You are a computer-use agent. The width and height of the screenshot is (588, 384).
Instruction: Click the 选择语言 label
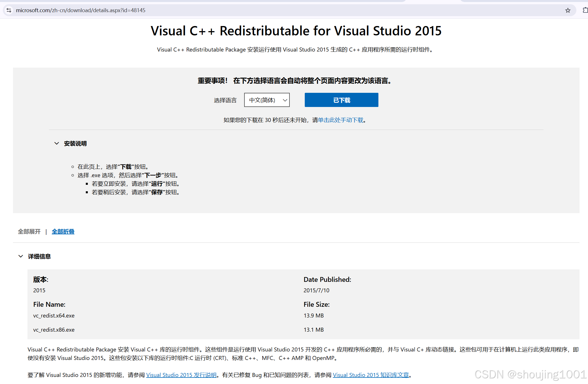[225, 100]
